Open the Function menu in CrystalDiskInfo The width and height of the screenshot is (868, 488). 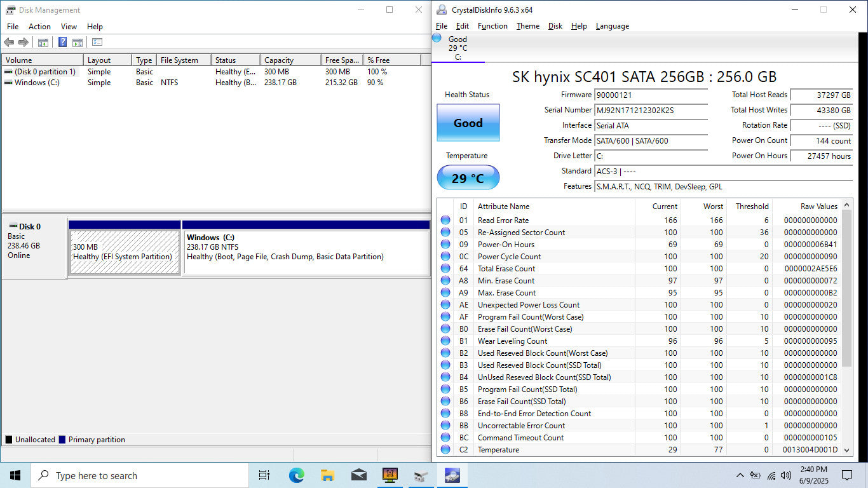[x=492, y=26]
